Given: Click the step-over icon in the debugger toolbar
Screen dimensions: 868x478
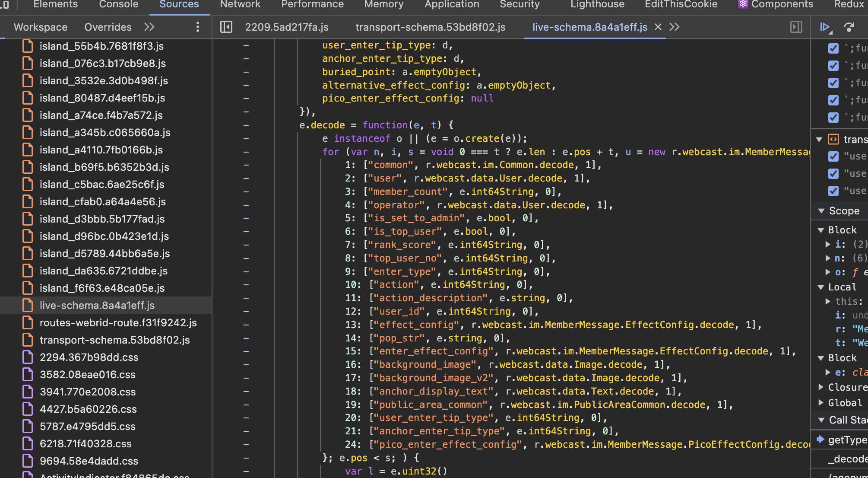Looking at the screenshot, I should [849, 27].
